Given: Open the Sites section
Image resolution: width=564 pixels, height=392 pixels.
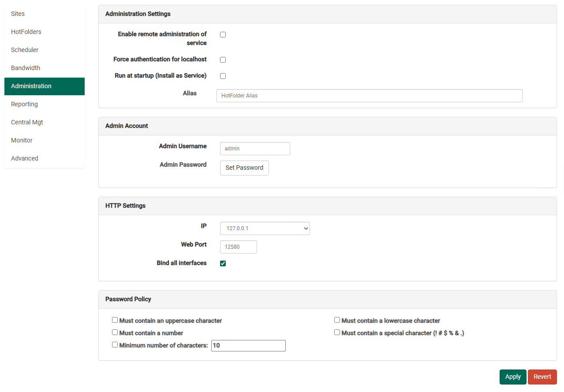Looking at the screenshot, I should coord(45,14).
